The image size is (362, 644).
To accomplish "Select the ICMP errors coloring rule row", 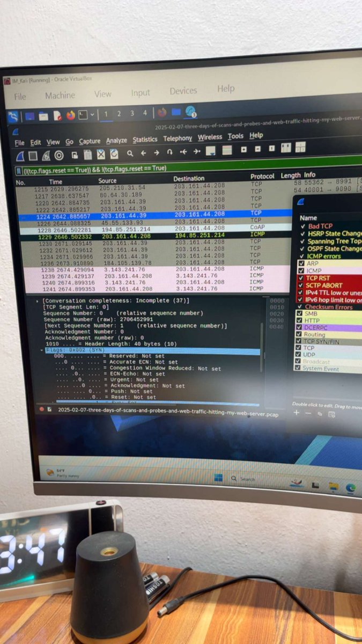I will (x=327, y=256).
